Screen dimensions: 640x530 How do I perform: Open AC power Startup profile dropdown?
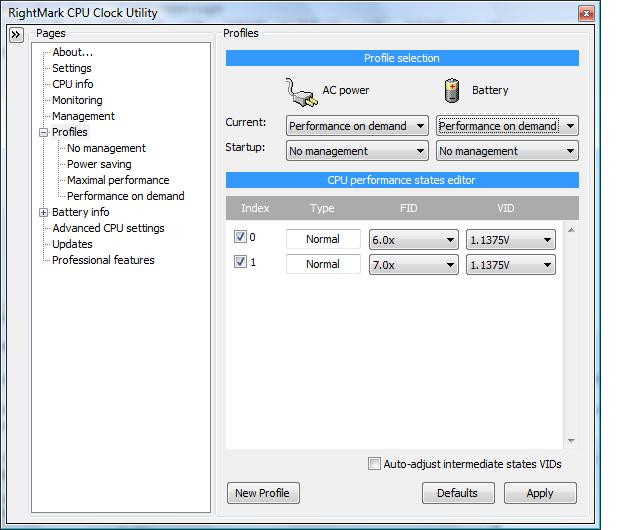pos(357,151)
